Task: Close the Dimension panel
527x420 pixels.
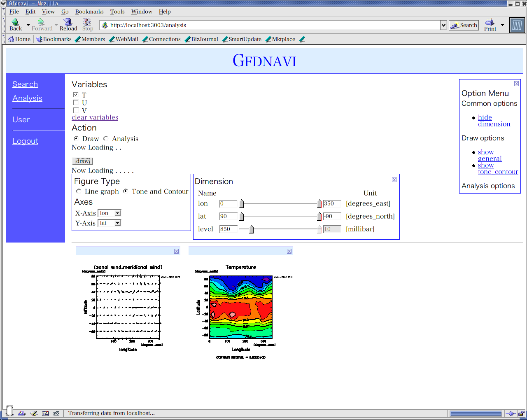Action: pos(394,180)
